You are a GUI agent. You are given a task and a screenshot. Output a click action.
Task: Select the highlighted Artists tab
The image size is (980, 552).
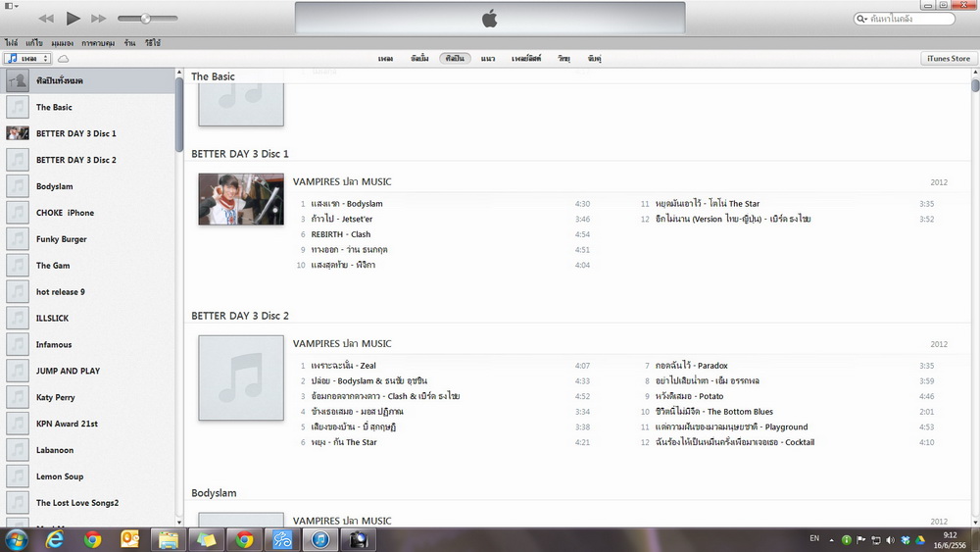pos(455,58)
